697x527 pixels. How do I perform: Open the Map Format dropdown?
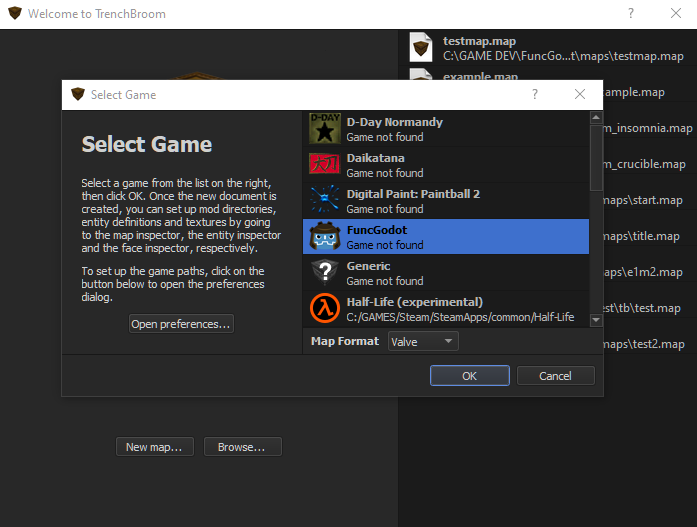pos(422,341)
